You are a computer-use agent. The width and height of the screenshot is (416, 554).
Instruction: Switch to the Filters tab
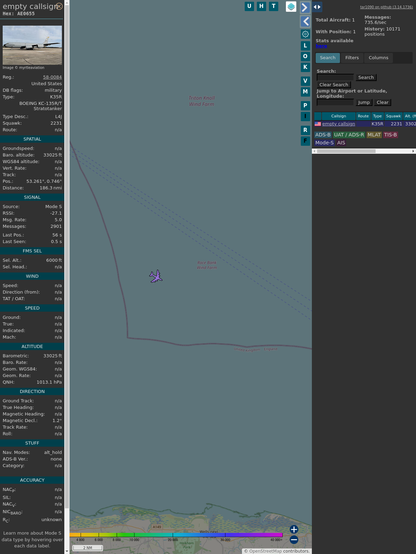click(x=352, y=58)
